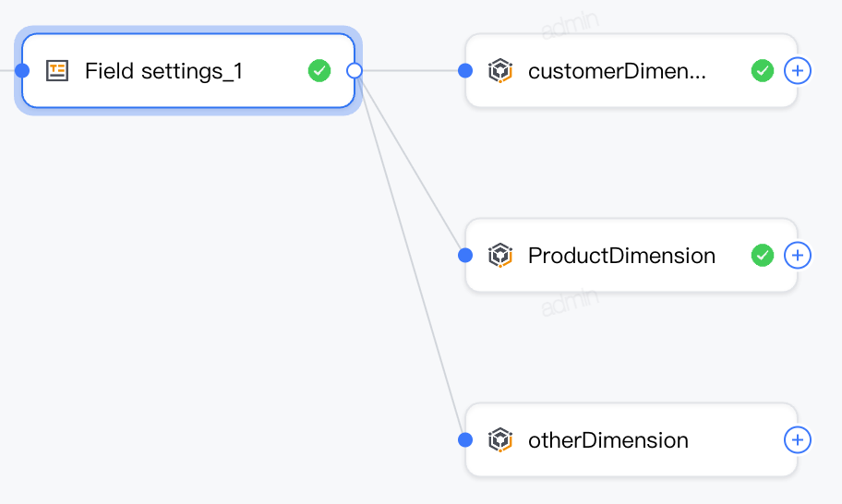This screenshot has height=504, width=842.
Task: Click green checkmark on ProductDimension node
Action: coord(763,256)
